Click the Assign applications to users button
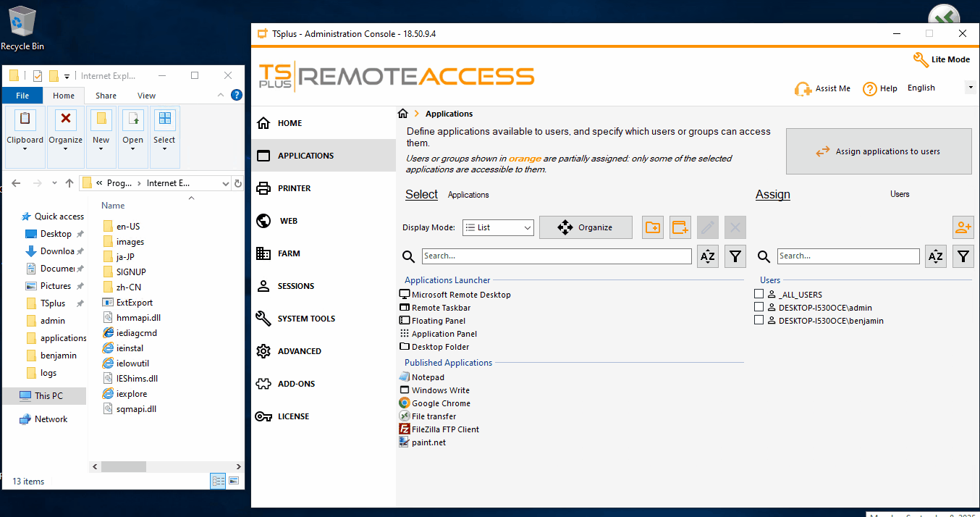This screenshot has height=517, width=980. coord(878,151)
